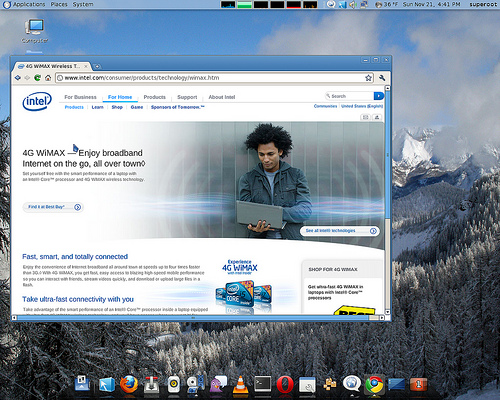The height and width of the screenshot is (400, 500).
Task: Launch Opera browser from the dock
Action: pos(285,385)
